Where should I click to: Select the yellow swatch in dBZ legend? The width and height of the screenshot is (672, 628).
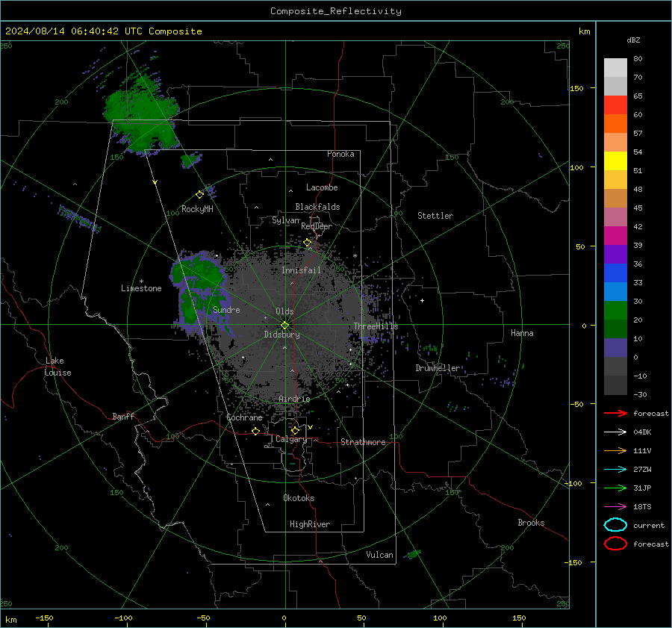[x=615, y=161]
